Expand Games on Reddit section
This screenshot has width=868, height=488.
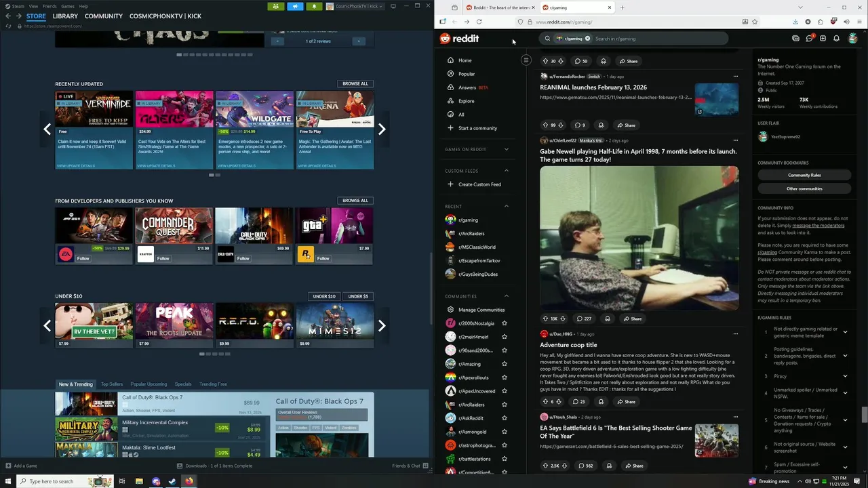click(506, 149)
